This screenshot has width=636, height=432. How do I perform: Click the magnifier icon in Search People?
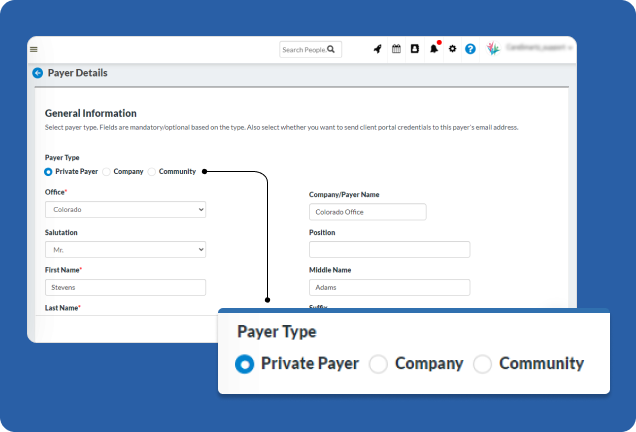(x=332, y=49)
